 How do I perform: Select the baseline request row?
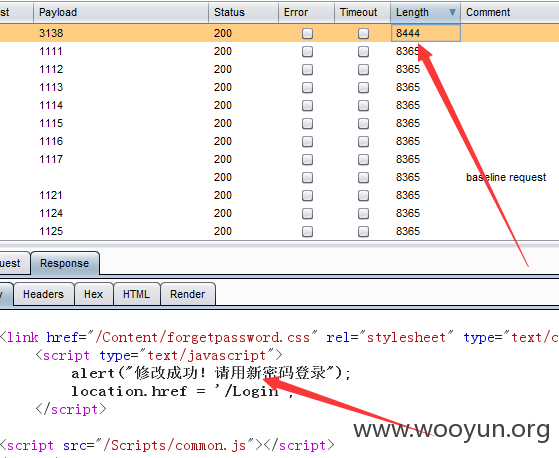[x=280, y=177]
